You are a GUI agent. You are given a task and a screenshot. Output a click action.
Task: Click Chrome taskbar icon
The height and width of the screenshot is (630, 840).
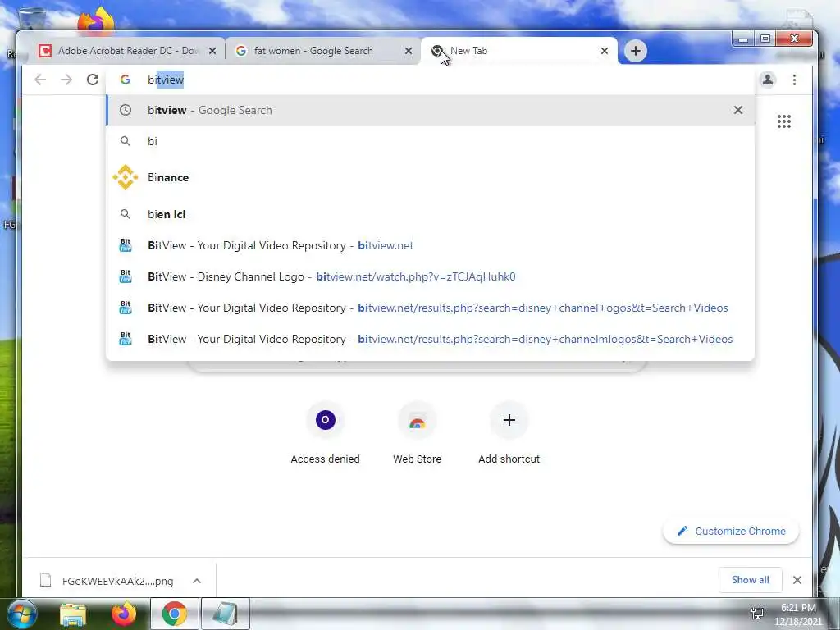point(174,614)
